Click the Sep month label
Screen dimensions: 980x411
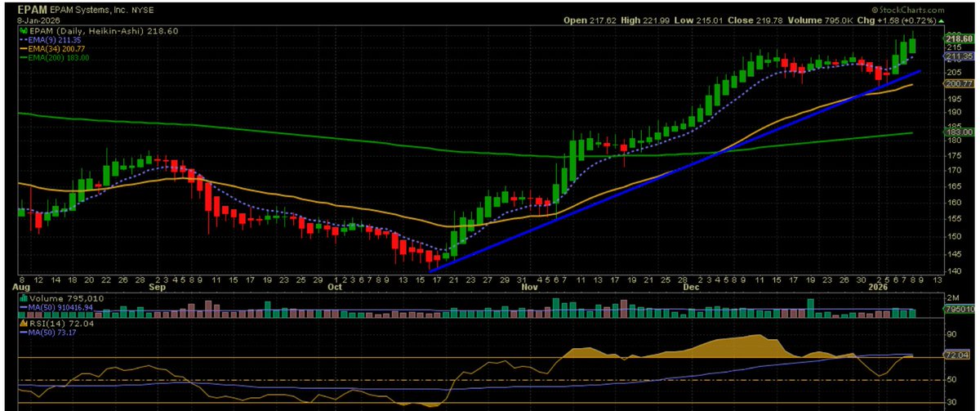(158, 288)
